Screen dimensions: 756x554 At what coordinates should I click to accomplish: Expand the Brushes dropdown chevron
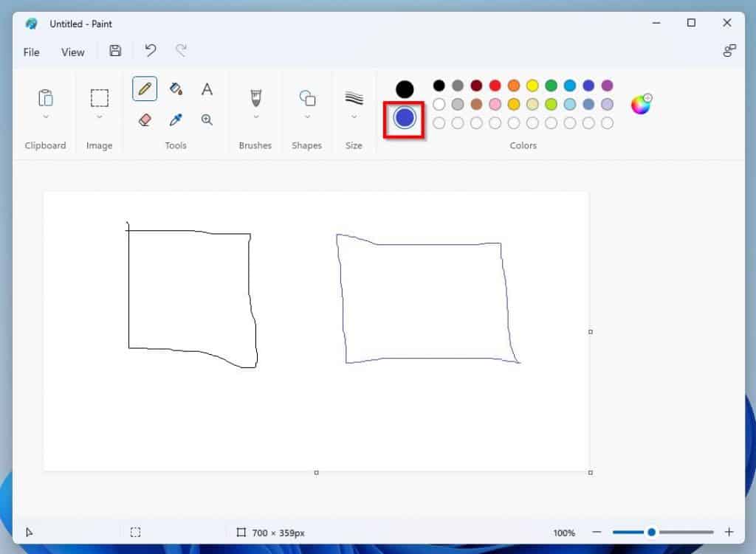(256, 117)
